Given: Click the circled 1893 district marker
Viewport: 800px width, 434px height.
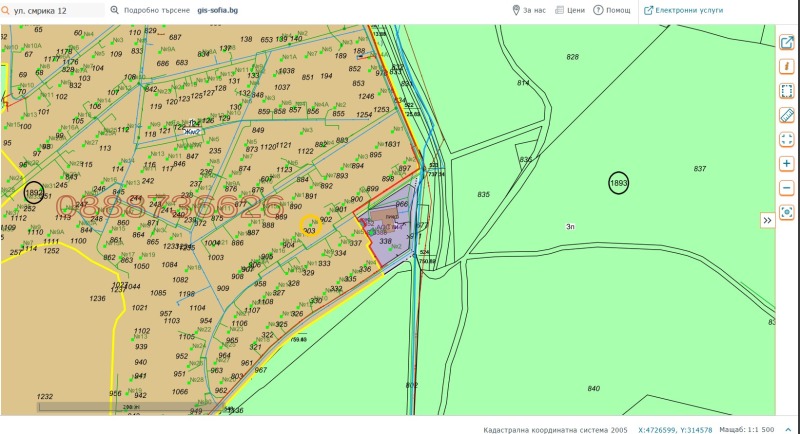Looking at the screenshot, I should [x=618, y=183].
